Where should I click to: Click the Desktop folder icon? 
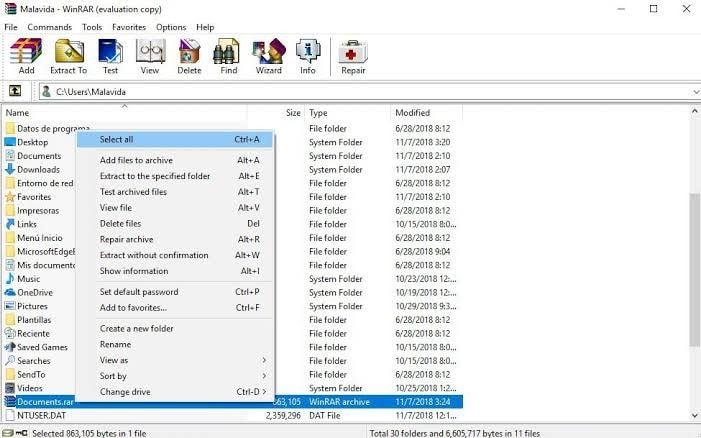[10, 142]
